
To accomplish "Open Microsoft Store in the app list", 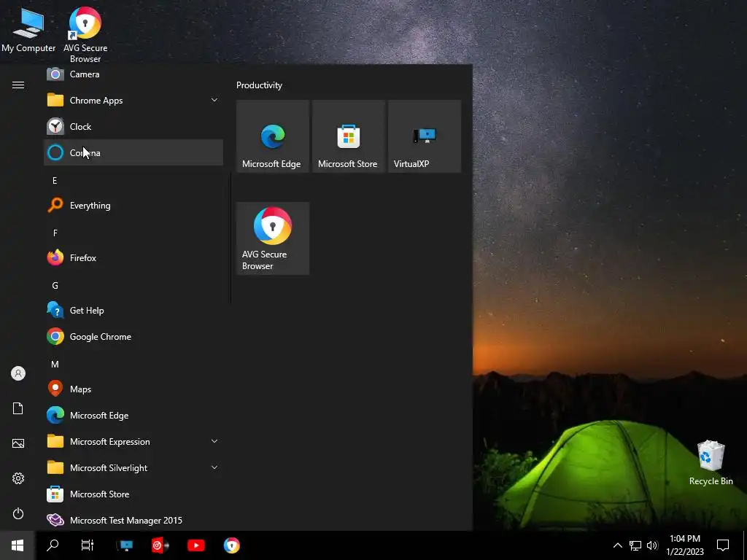I will [x=133, y=494].
